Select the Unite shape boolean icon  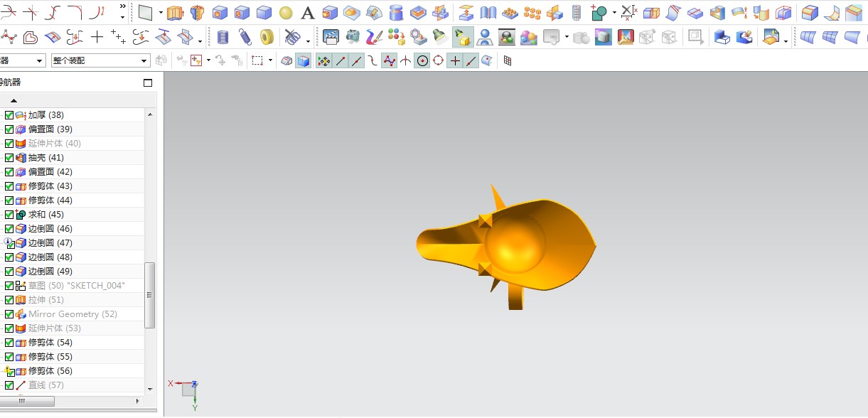[x=599, y=13]
